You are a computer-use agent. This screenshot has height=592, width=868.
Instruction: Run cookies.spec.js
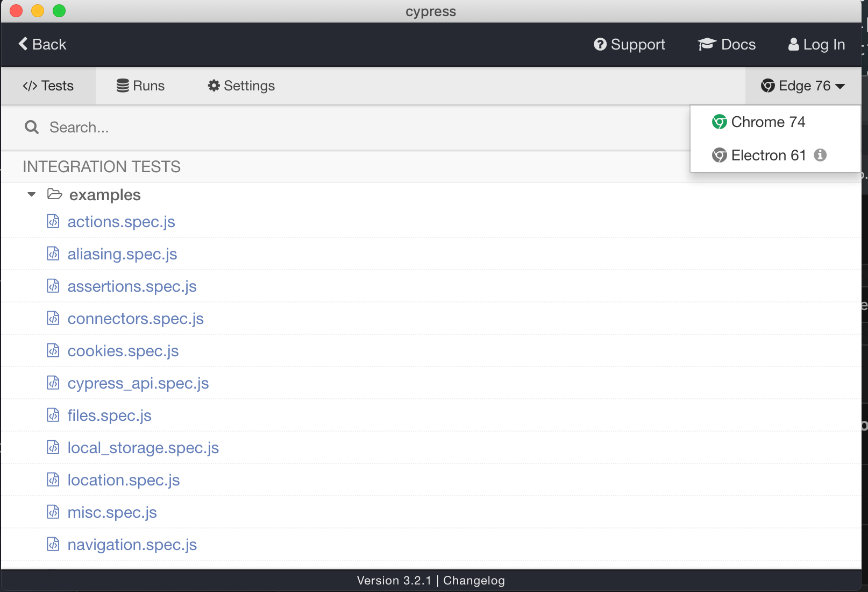click(123, 351)
